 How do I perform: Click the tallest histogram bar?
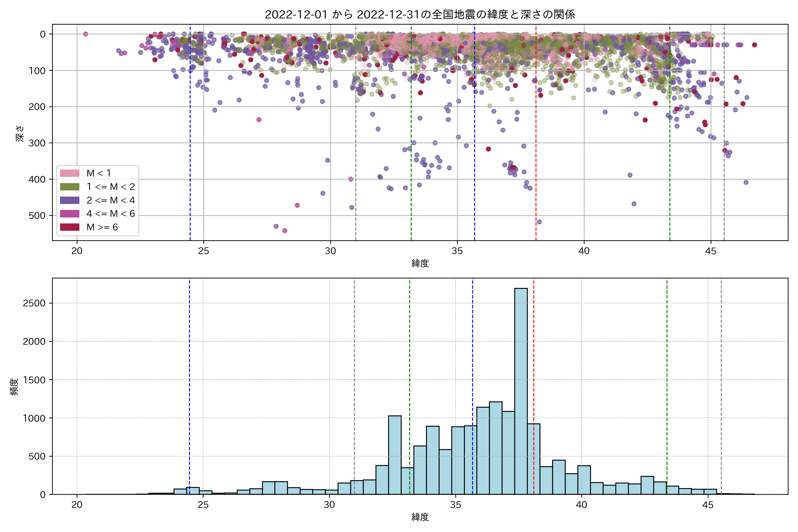pos(521,390)
